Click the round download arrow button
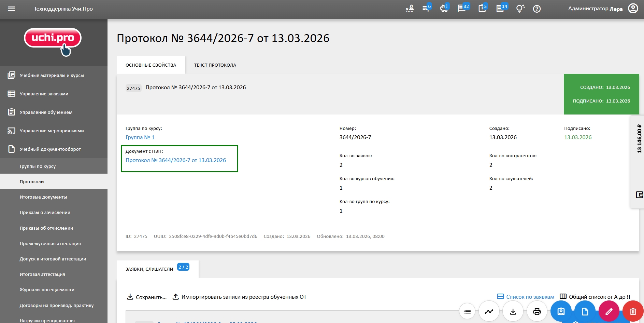644x323 pixels. coord(513,311)
